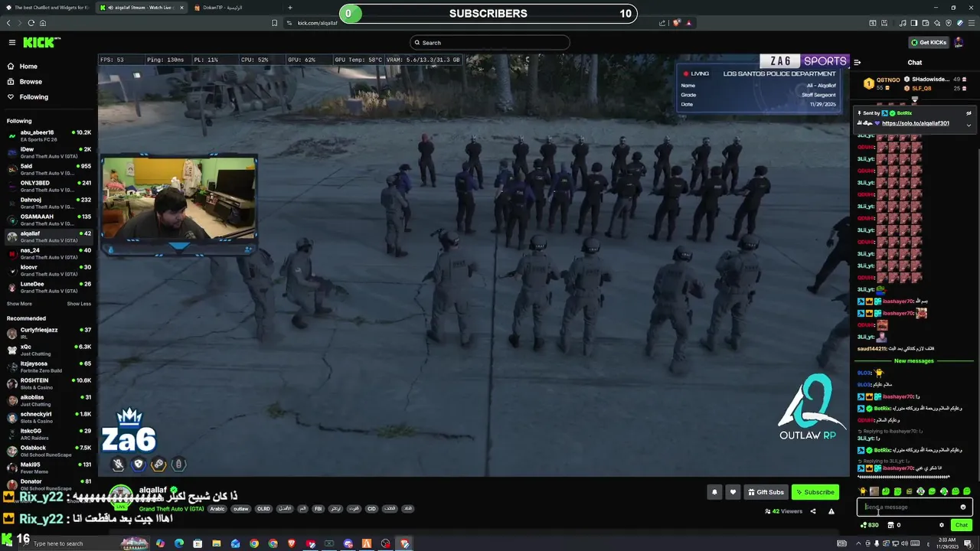Click the bookmark icon in the address bar
This screenshot has height=551, width=980.
(275, 23)
